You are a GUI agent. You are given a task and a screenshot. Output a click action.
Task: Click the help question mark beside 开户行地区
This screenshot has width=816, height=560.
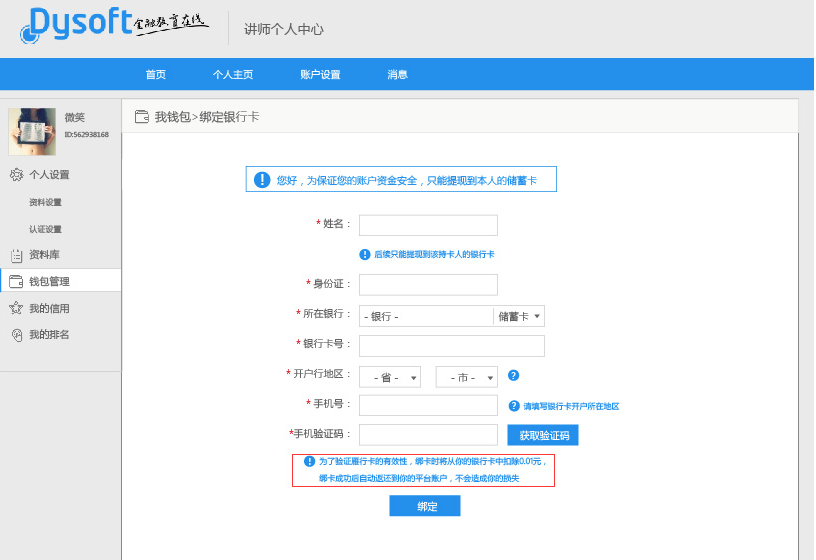tap(513, 376)
